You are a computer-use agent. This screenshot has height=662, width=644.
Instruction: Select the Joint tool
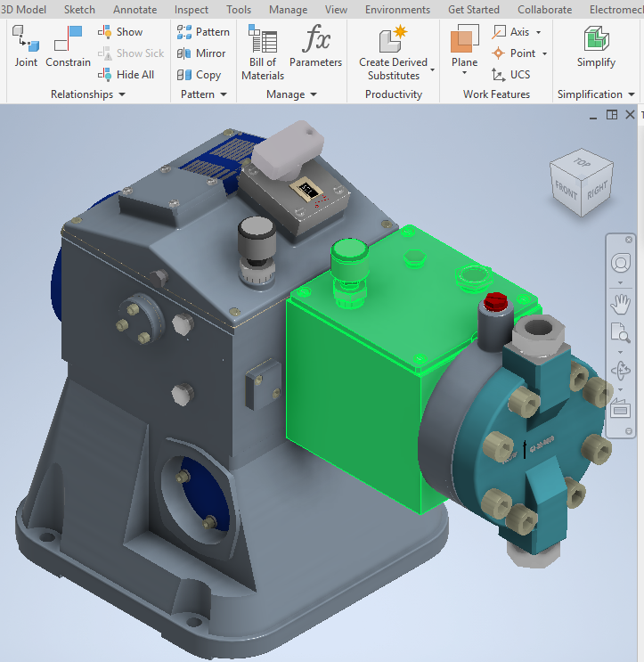coord(26,45)
